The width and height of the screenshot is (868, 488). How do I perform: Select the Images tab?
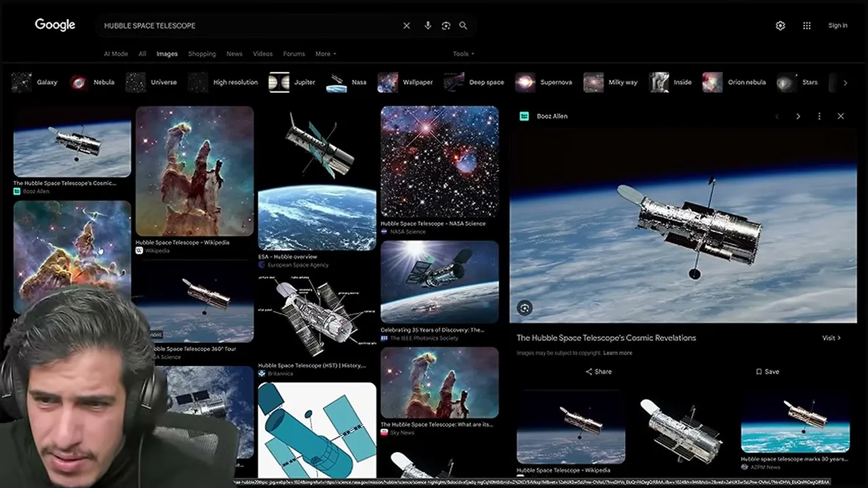(x=167, y=54)
